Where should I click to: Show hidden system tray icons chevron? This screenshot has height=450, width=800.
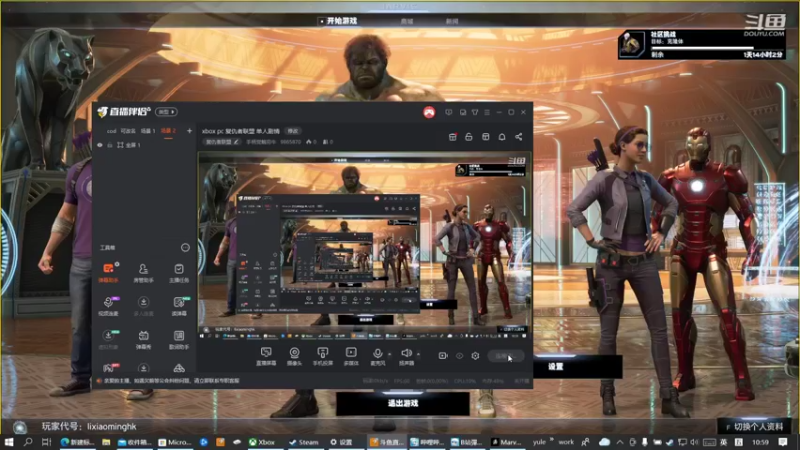(619, 442)
